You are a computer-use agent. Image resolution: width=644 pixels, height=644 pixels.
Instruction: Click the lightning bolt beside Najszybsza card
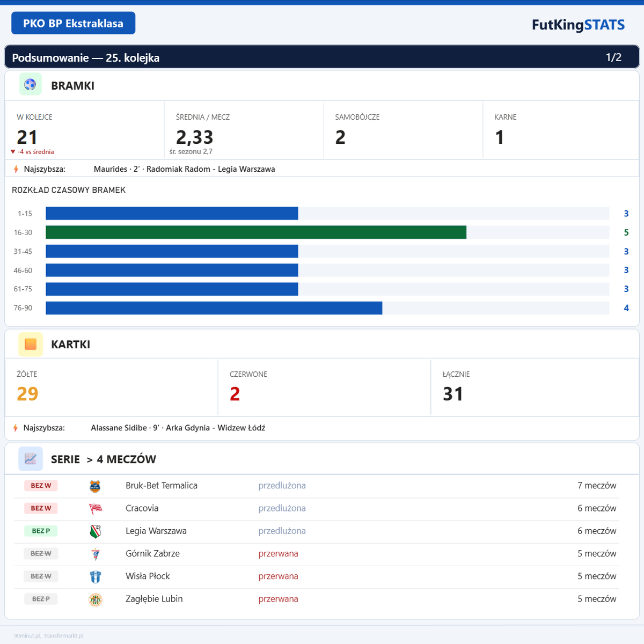point(15,428)
